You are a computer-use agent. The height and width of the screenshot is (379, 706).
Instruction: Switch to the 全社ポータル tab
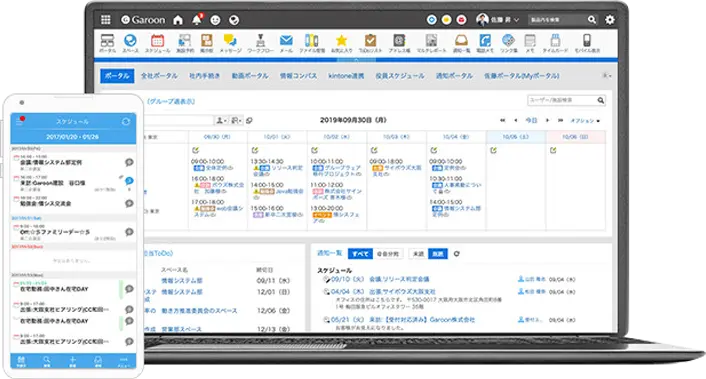pyautogui.click(x=159, y=76)
